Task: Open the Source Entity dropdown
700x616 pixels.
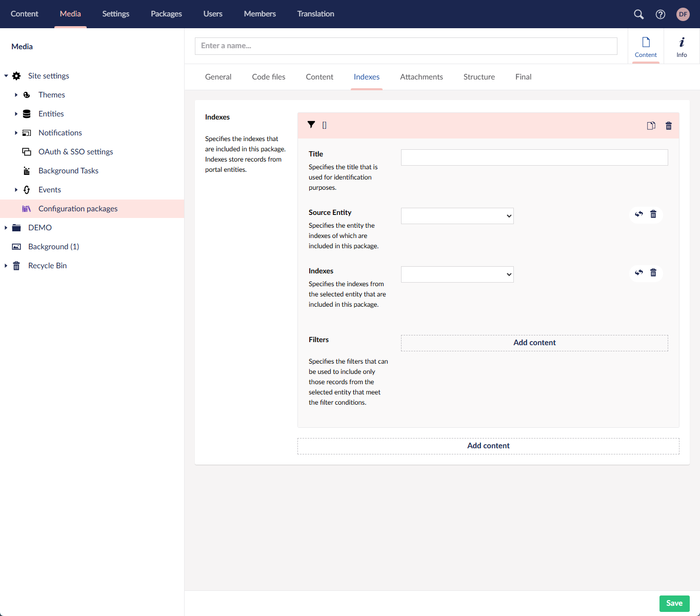Action: [457, 216]
